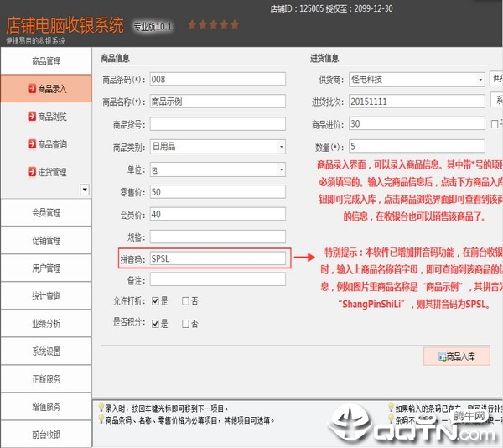Click the 会员价 input field

tap(217, 214)
